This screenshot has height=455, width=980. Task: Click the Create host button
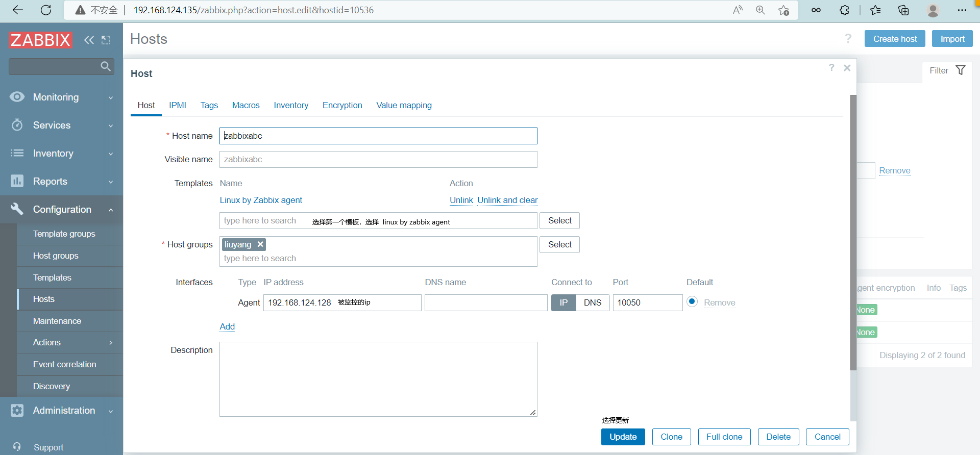[x=895, y=39]
